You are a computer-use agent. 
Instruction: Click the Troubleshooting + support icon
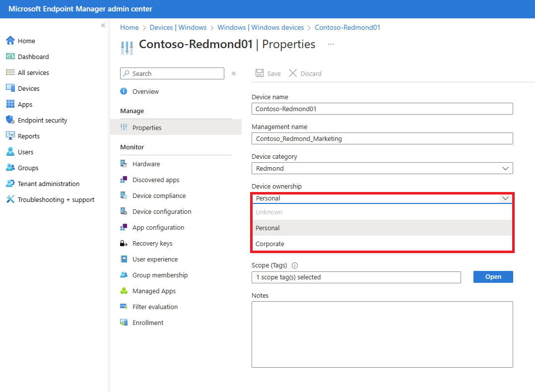click(x=10, y=199)
